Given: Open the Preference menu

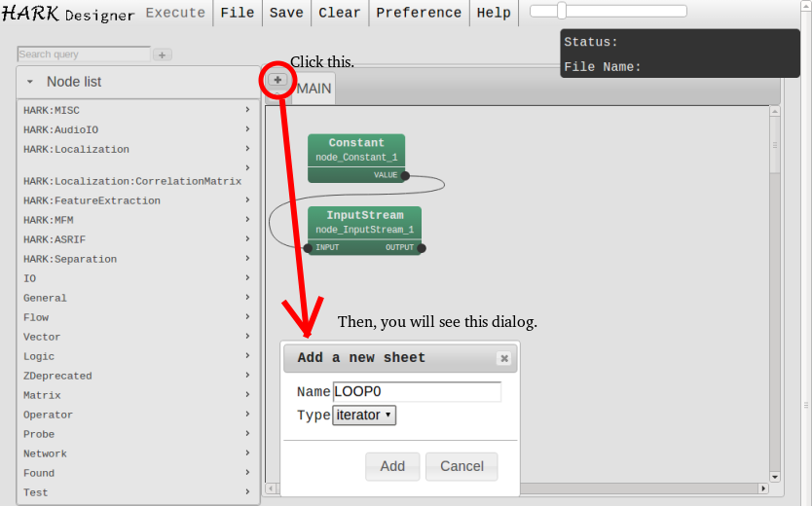Looking at the screenshot, I should point(419,13).
